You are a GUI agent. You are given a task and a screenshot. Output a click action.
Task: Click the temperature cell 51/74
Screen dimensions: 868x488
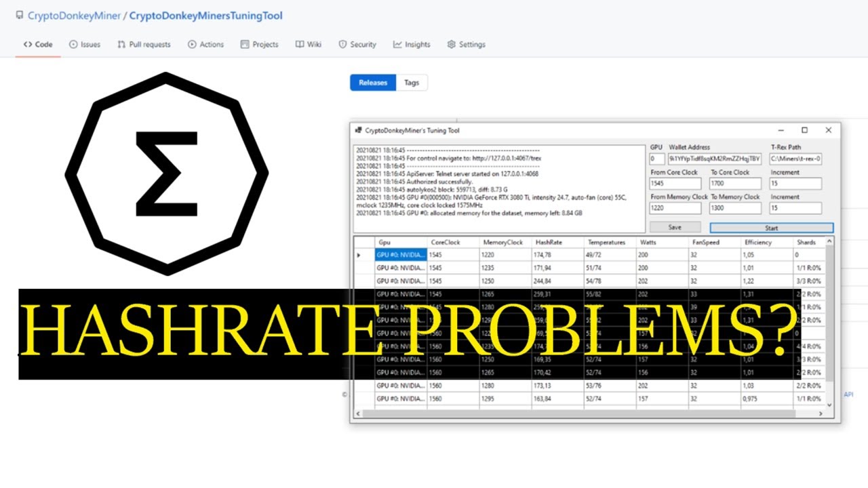coord(610,268)
